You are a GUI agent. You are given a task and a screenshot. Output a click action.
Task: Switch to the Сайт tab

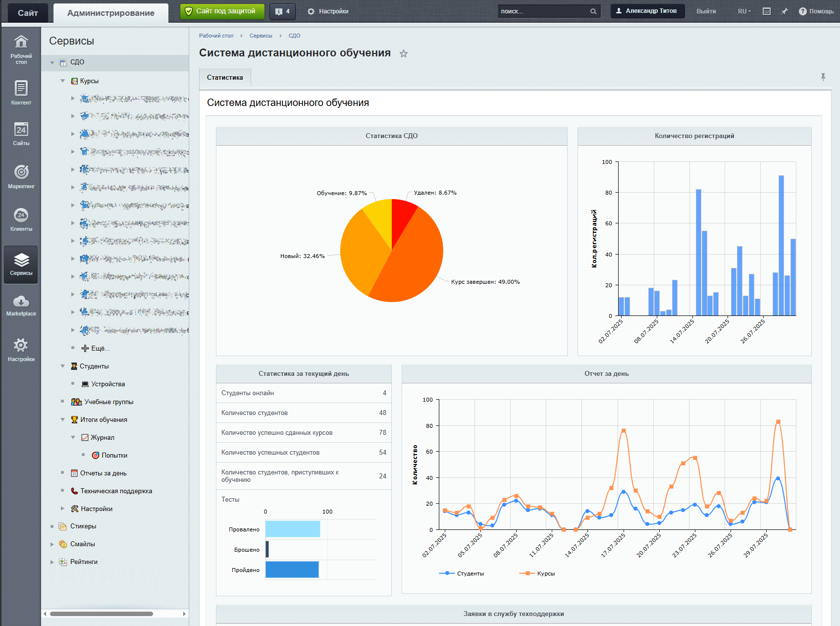(28, 13)
